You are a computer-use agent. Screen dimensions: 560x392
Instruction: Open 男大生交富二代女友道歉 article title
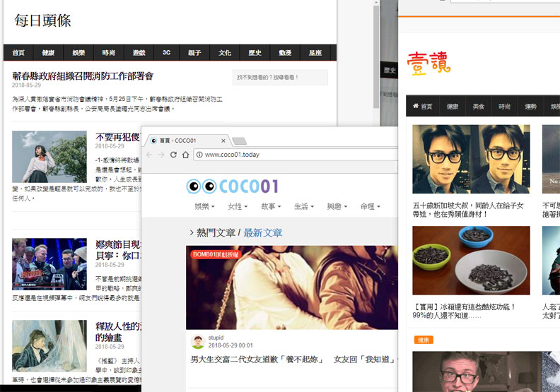[x=293, y=360]
